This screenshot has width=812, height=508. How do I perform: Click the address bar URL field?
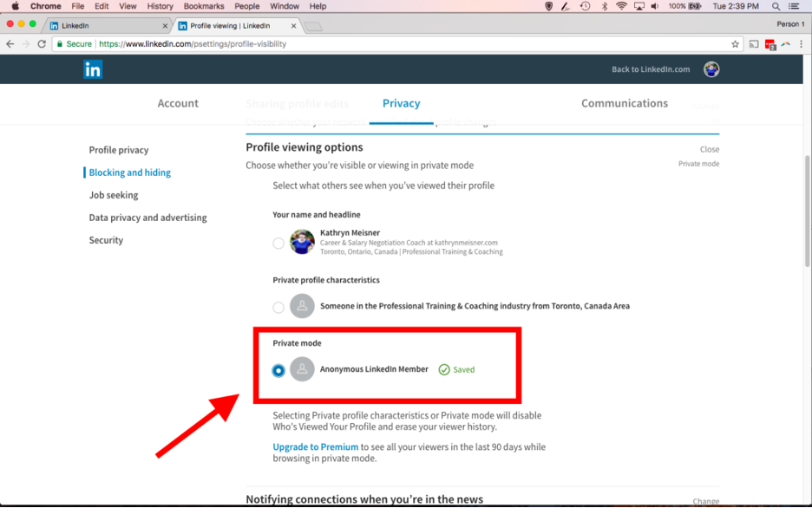click(x=399, y=44)
